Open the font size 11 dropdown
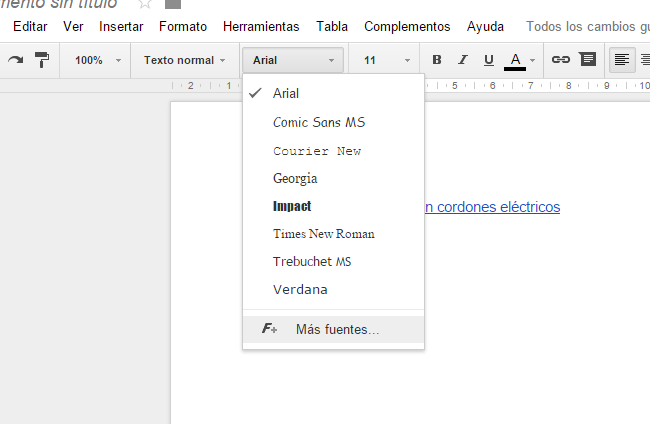 [x=385, y=60]
